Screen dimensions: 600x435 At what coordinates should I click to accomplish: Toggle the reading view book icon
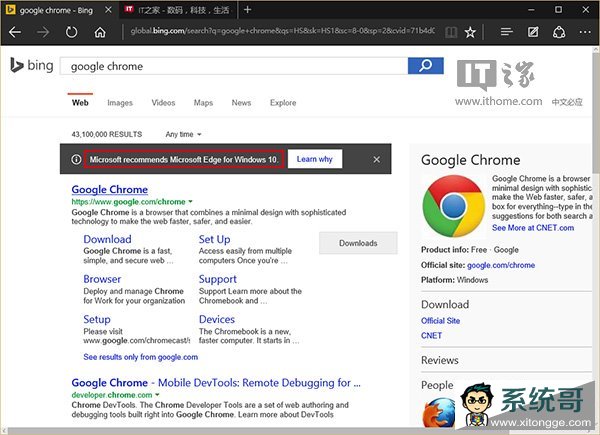pos(451,32)
